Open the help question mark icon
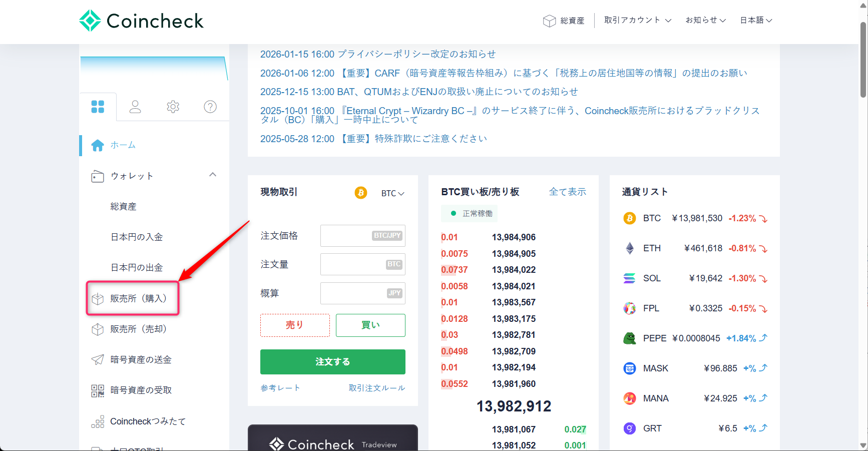This screenshot has width=868, height=451. click(x=210, y=107)
